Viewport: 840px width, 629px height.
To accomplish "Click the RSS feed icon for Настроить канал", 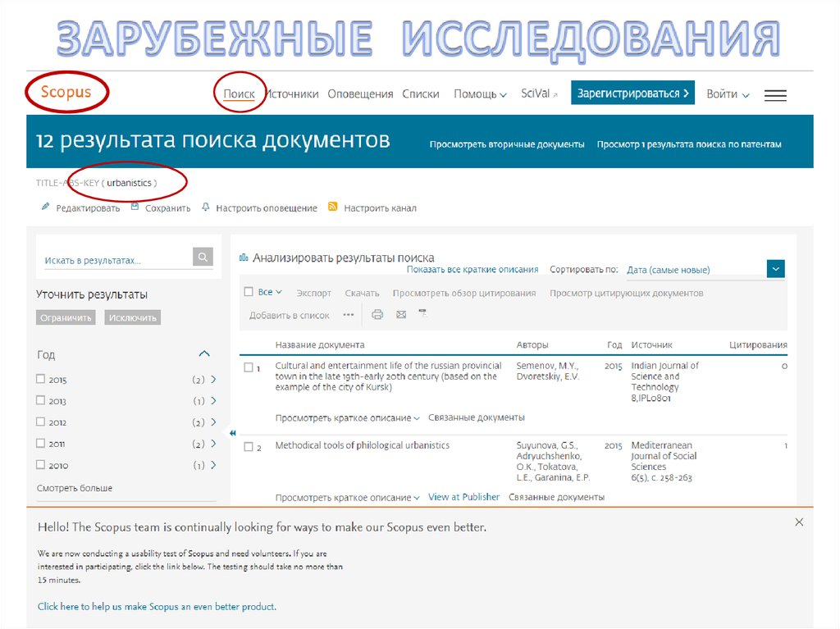I will click(x=333, y=207).
